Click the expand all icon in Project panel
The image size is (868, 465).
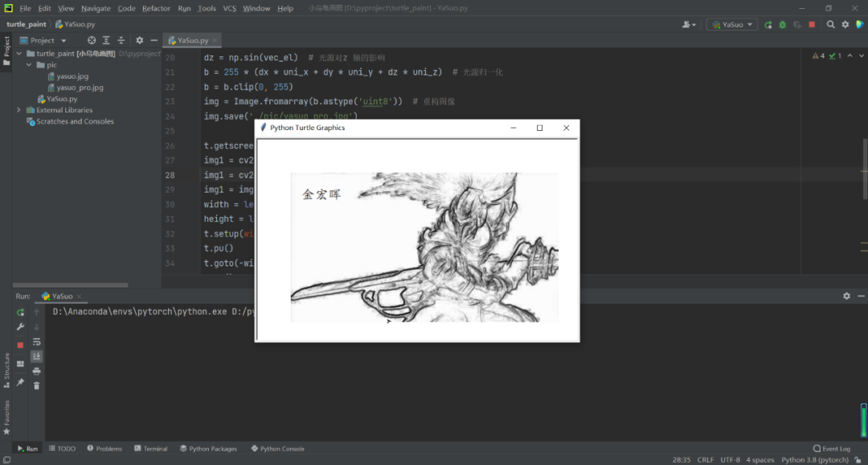coord(106,40)
